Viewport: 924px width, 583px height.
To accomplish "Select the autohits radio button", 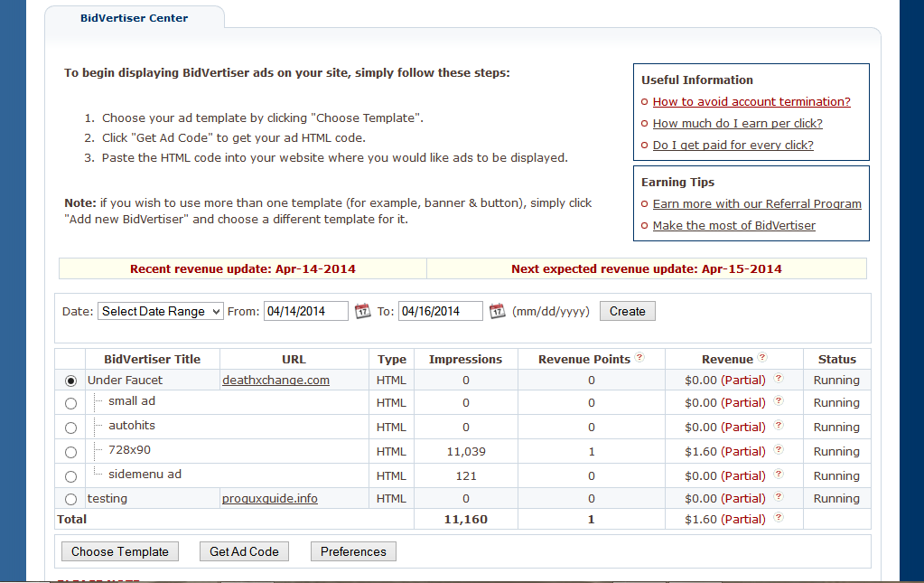I will tap(70, 428).
